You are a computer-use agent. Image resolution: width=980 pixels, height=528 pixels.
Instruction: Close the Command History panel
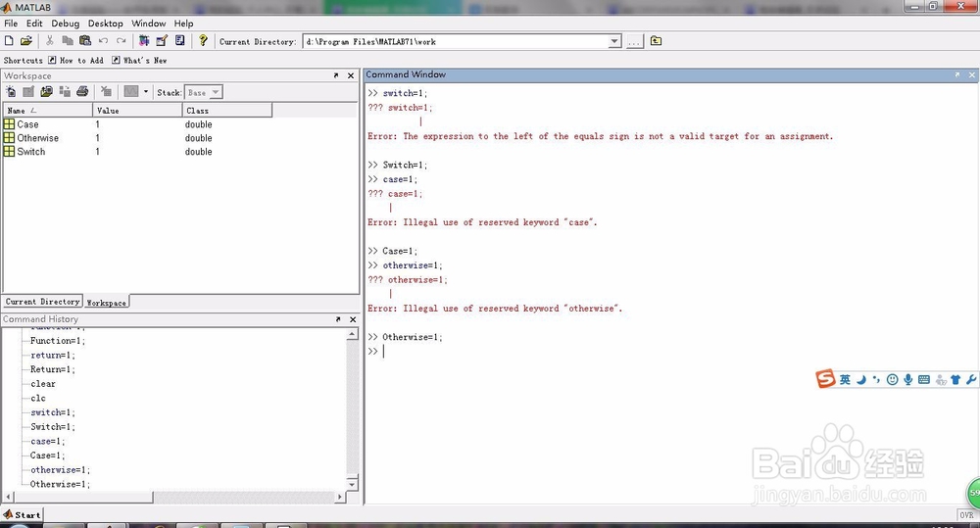pyautogui.click(x=353, y=319)
